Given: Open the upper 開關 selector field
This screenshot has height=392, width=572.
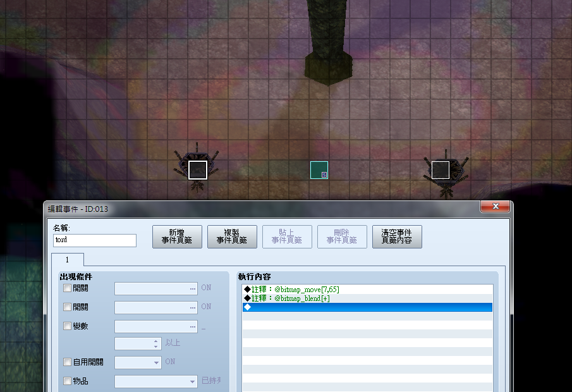Looking at the screenshot, I should pyautogui.click(x=156, y=289).
